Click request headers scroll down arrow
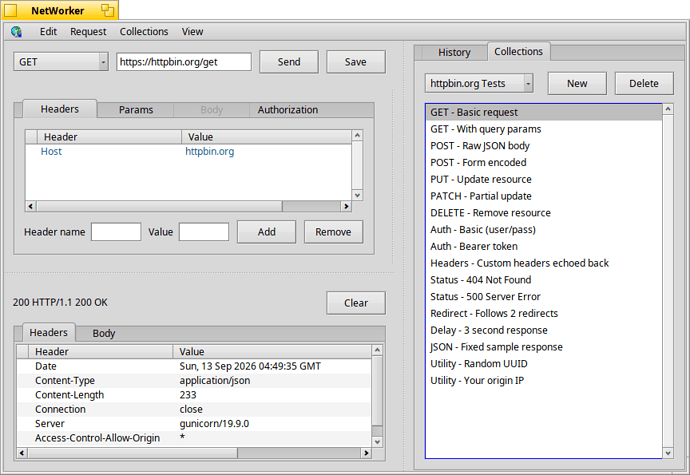 pos(357,195)
